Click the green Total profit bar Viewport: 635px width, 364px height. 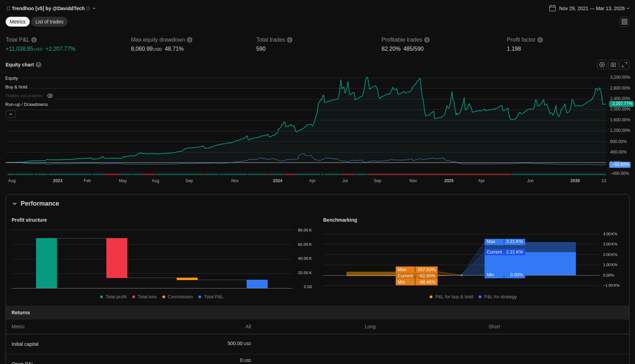click(47, 263)
